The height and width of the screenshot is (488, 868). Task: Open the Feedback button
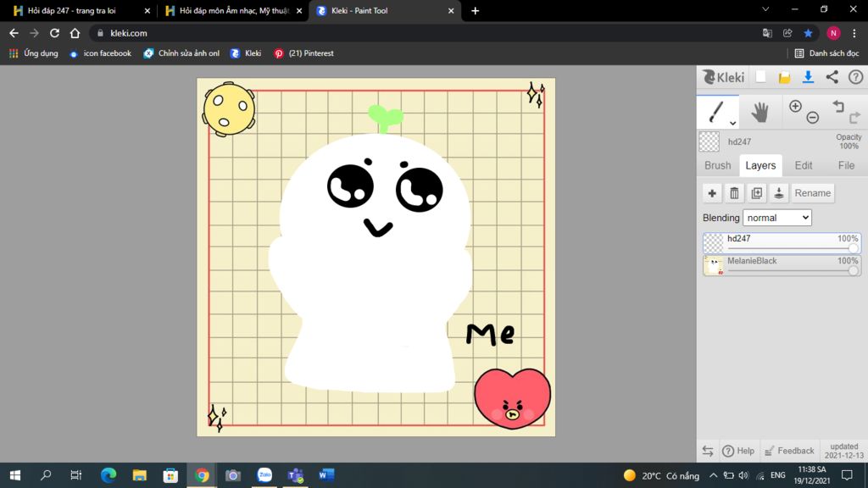point(789,451)
